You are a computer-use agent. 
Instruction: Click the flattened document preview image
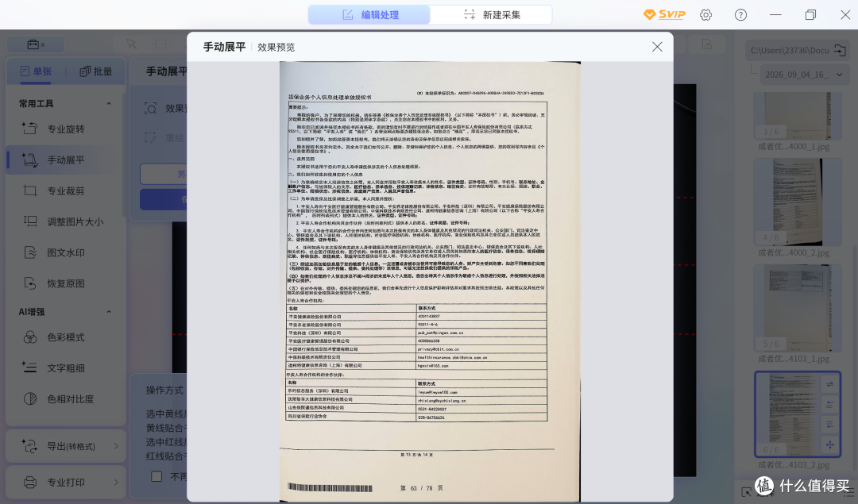(x=430, y=281)
